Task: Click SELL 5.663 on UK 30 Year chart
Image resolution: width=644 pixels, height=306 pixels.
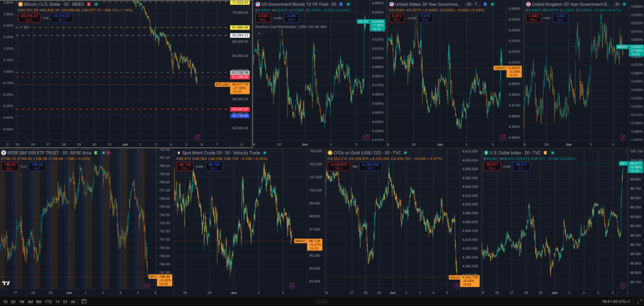Action: [x=535, y=17]
